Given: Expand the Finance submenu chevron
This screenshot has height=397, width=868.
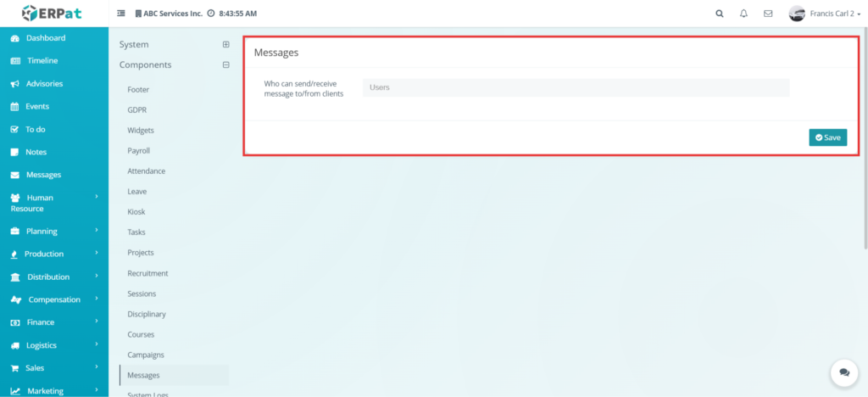Looking at the screenshot, I should coord(97,321).
